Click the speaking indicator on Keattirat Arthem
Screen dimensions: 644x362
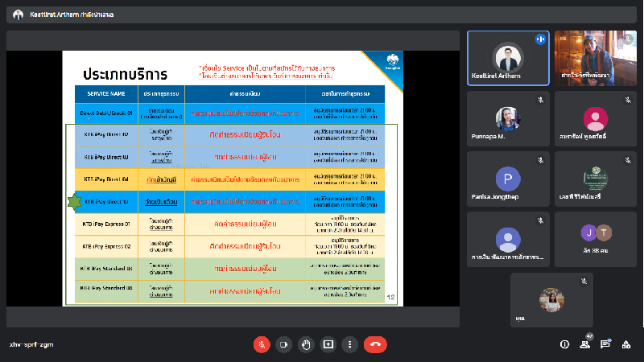point(540,39)
